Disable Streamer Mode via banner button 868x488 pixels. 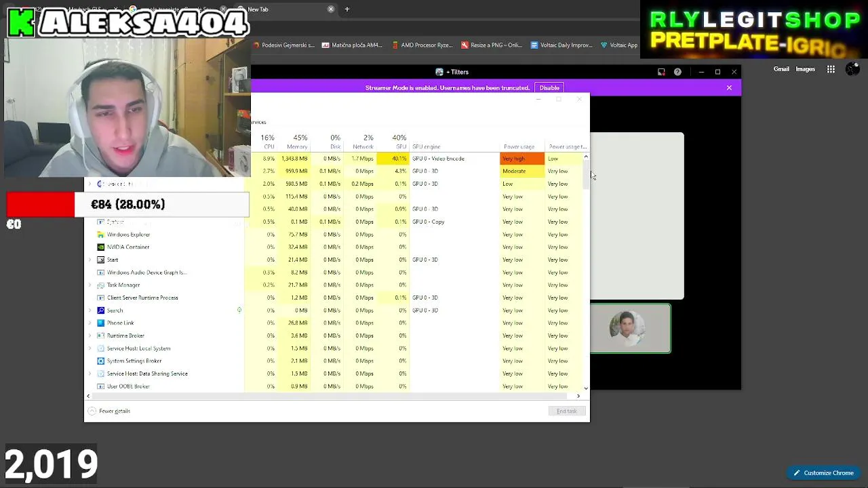click(x=549, y=87)
